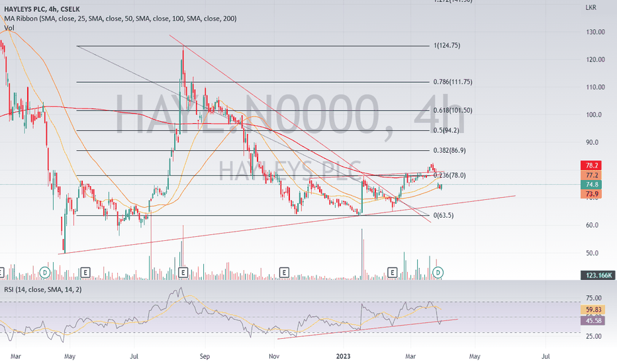The height and width of the screenshot is (364, 617).
Task: Click the 2023 label on the time axis
Action: 343,357
